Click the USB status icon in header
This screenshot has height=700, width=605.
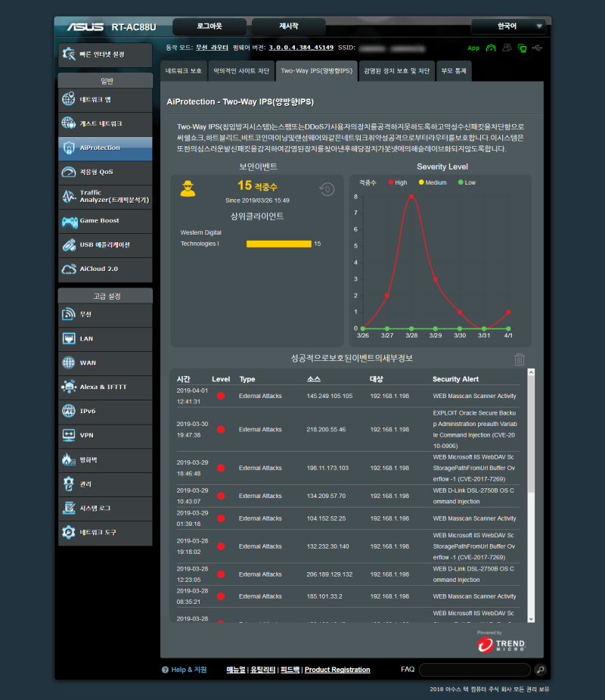point(537,48)
